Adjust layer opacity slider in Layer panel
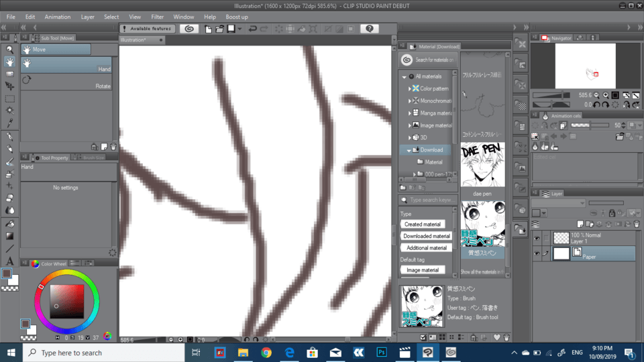This screenshot has width=644, height=362. [606, 203]
